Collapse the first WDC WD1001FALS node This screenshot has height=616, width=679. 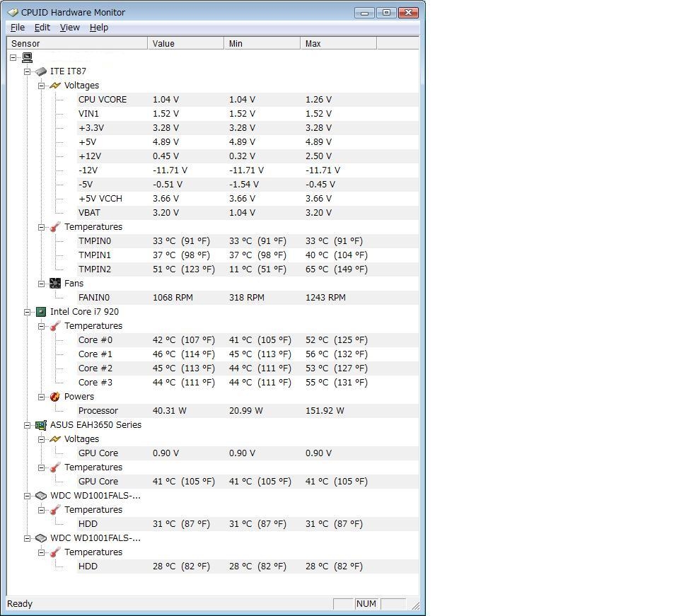pyautogui.click(x=27, y=496)
